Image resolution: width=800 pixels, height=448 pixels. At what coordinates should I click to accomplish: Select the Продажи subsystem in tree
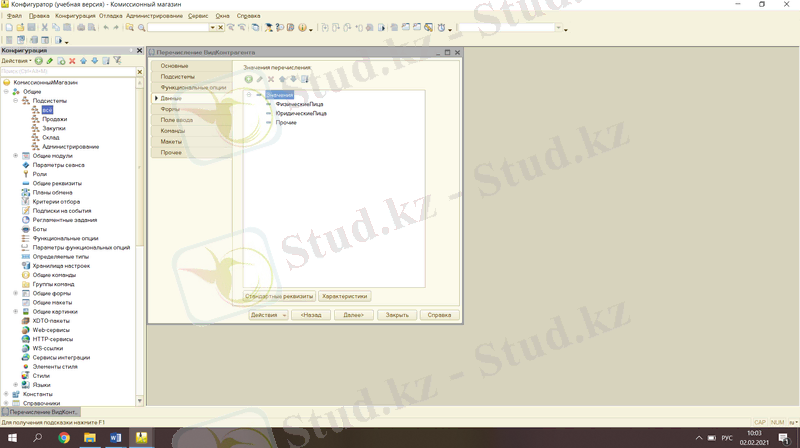(x=55, y=119)
